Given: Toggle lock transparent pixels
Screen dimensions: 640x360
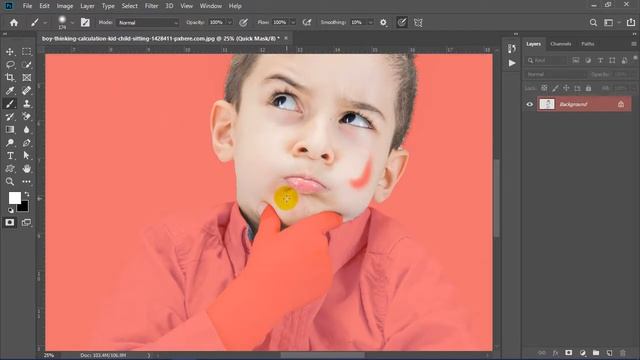Looking at the screenshot, I should [544, 88].
